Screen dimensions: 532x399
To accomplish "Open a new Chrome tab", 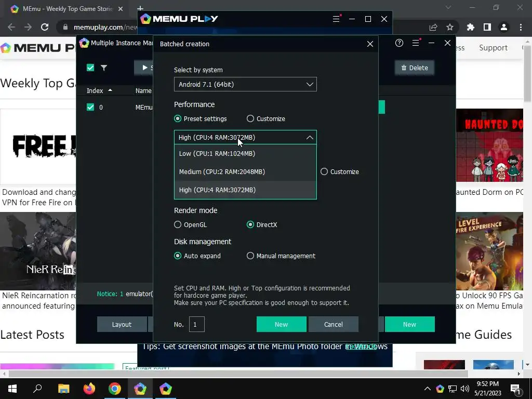I will (140, 8).
